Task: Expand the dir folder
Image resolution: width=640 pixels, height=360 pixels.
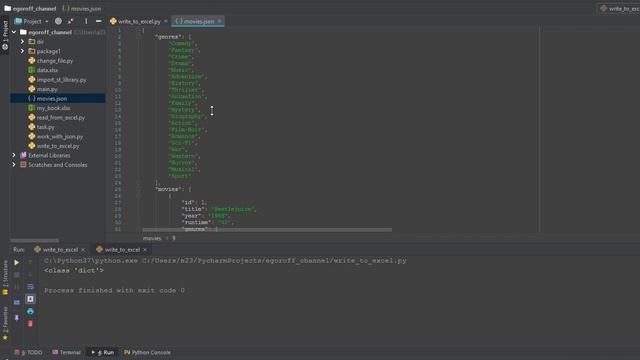Action: [22, 42]
